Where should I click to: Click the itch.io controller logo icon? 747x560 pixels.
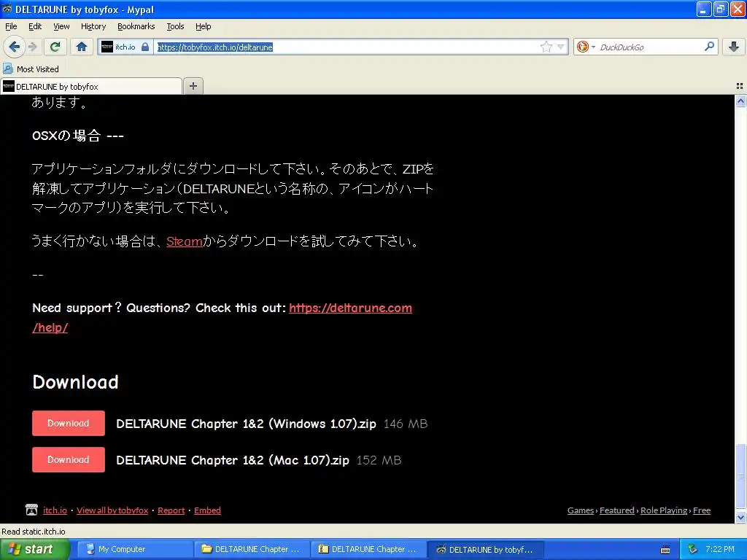click(31, 510)
